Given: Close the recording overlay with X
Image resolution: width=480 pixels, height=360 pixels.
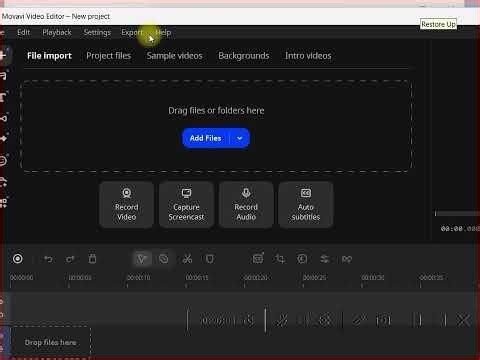Looking at the screenshot, I should (x=464, y=321).
